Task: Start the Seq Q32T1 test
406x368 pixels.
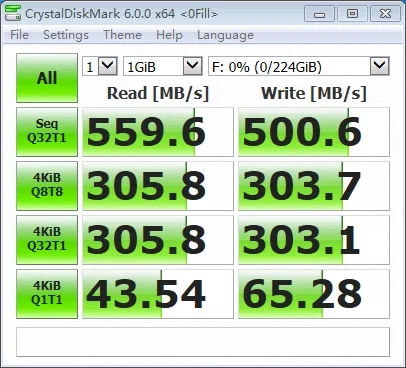Action: tap(47, 132)
